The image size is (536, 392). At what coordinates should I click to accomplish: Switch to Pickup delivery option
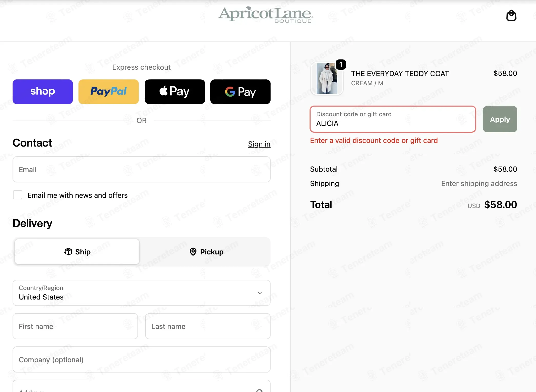206,252
